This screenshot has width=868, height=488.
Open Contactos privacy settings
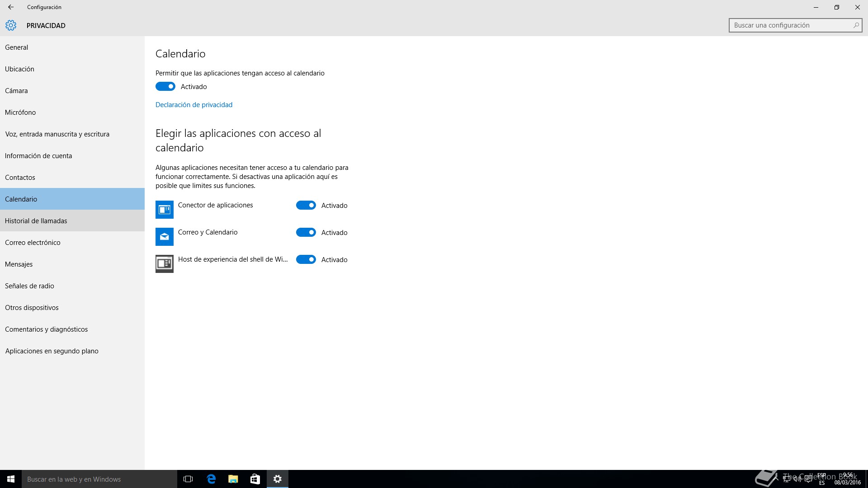(72, 177)
